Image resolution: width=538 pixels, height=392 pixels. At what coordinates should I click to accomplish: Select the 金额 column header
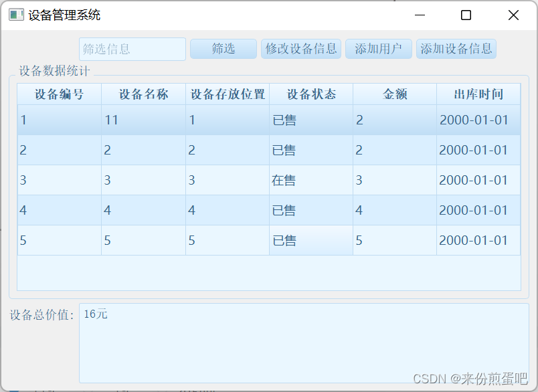tap(393, 94)
